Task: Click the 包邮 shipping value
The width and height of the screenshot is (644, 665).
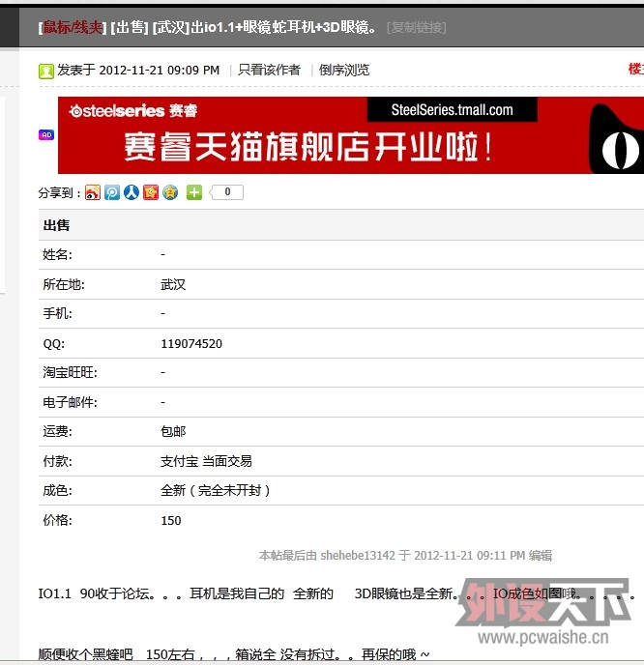Action: click(173, 431)
